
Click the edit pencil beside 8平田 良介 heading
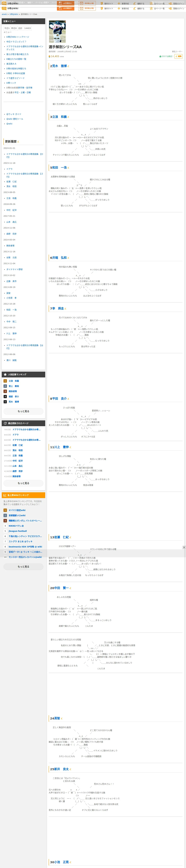tap(68, 399)
